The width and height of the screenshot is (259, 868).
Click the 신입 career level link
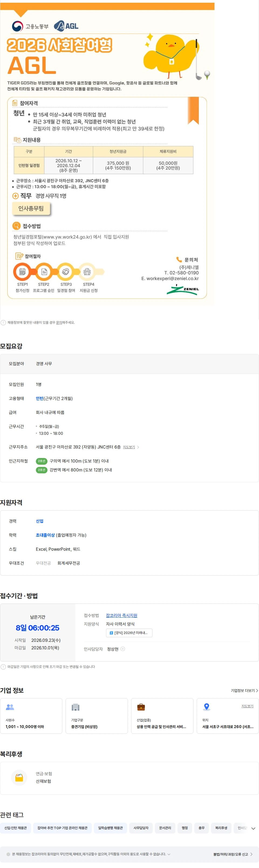pyautogui.click(x=39, y=521)
